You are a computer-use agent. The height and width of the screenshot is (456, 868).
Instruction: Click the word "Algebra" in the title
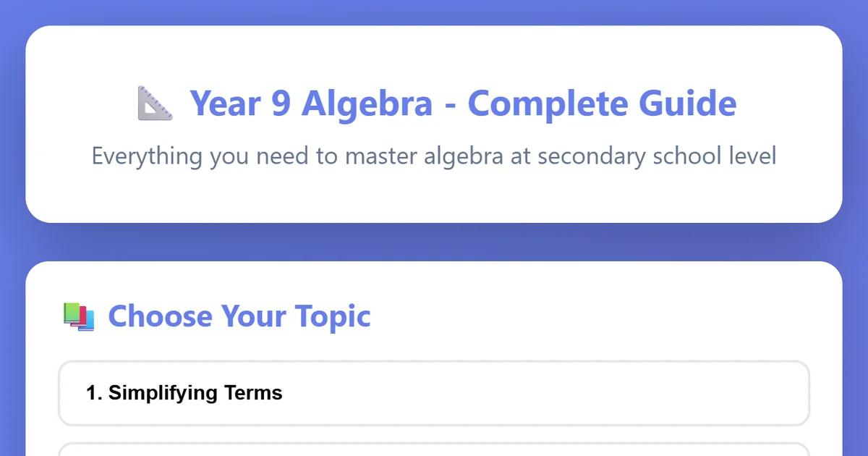[367, 104]
